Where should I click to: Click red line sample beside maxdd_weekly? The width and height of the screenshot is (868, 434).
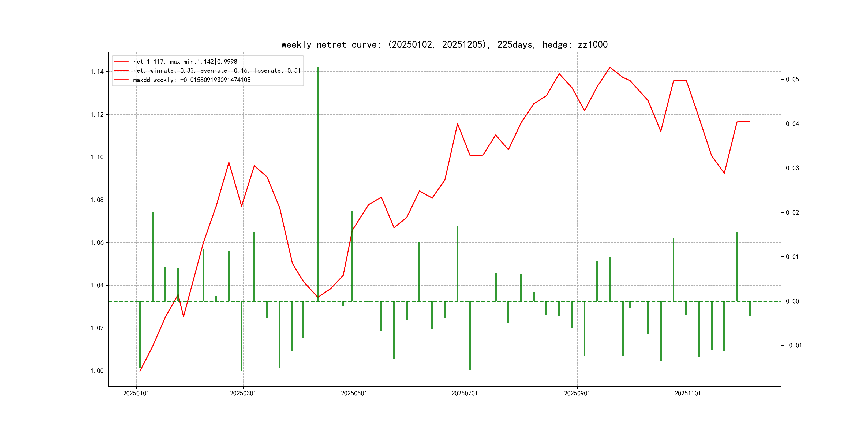(x=121, y=80)
